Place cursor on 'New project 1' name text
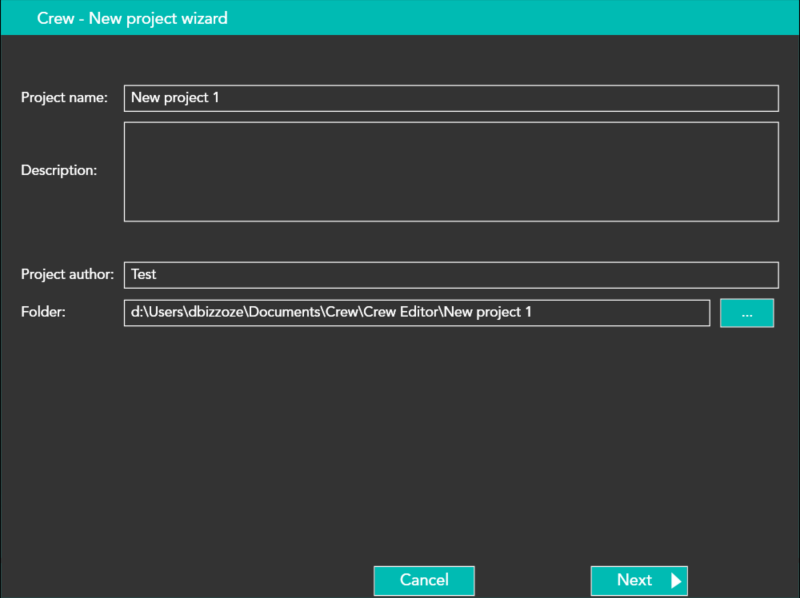Screen dimensions: 800x598 click(x=175, y=98)
